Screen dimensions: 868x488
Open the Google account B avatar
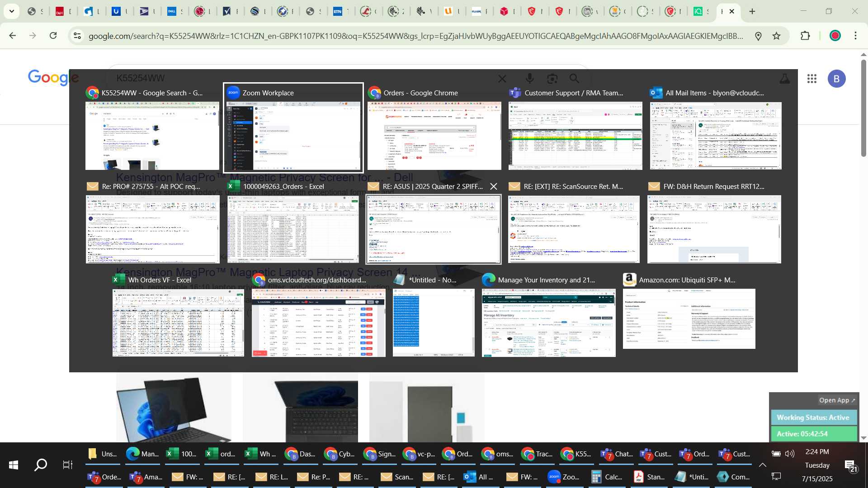[x=836, y=79]
